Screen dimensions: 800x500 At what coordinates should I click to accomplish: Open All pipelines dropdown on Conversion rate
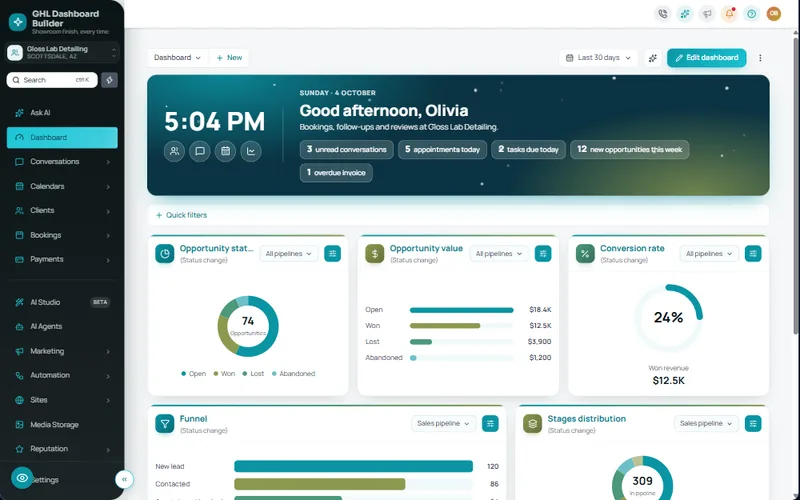pyautogui.click(x=709, y=254)
